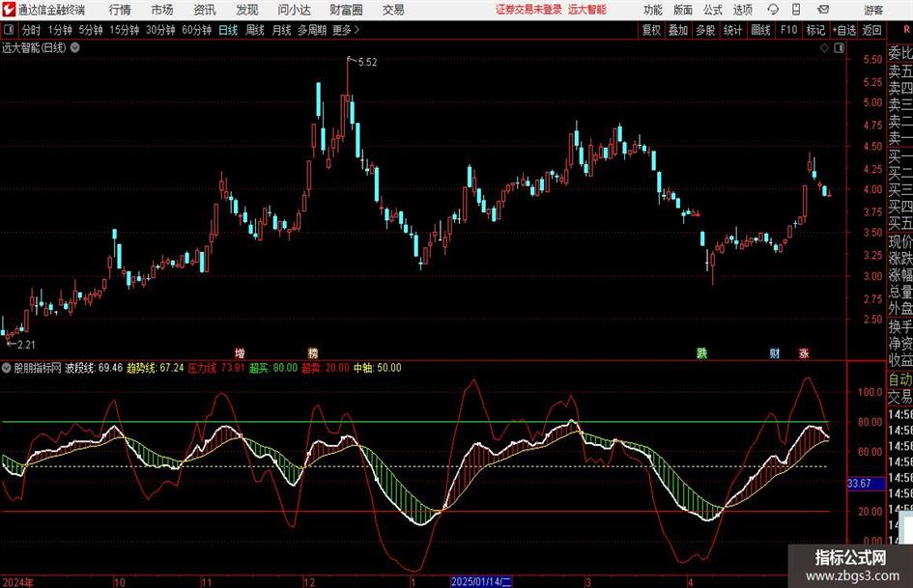Toggle the chart panel layout icon
Viewport: 913px width, 588px height.
(839, 48)
